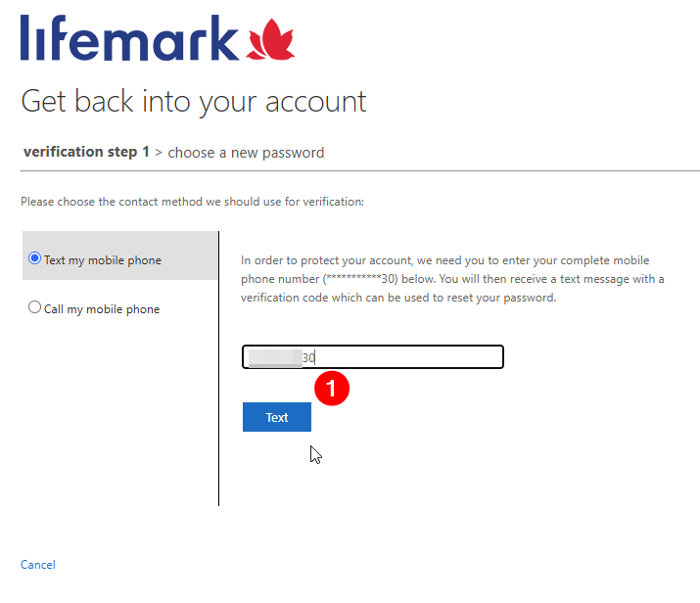Click the lifemark wordmark logo

tap(129, 37)
